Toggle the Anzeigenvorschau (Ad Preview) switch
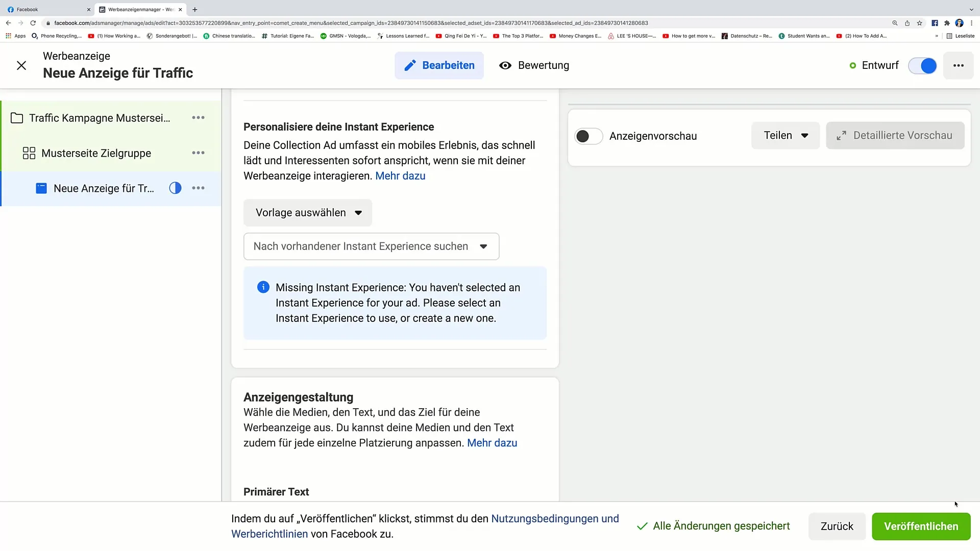Screen dimensions: 980x551 click(585, 135)
